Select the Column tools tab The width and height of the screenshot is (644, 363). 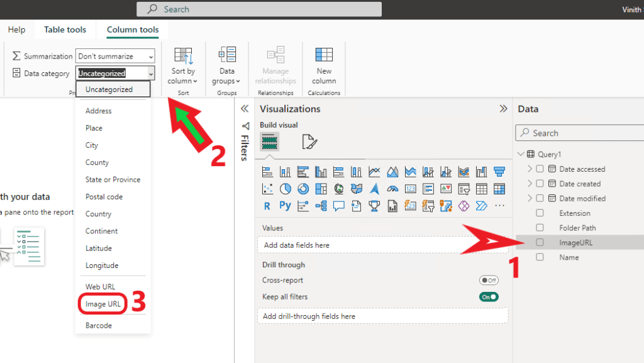point(133,30)
